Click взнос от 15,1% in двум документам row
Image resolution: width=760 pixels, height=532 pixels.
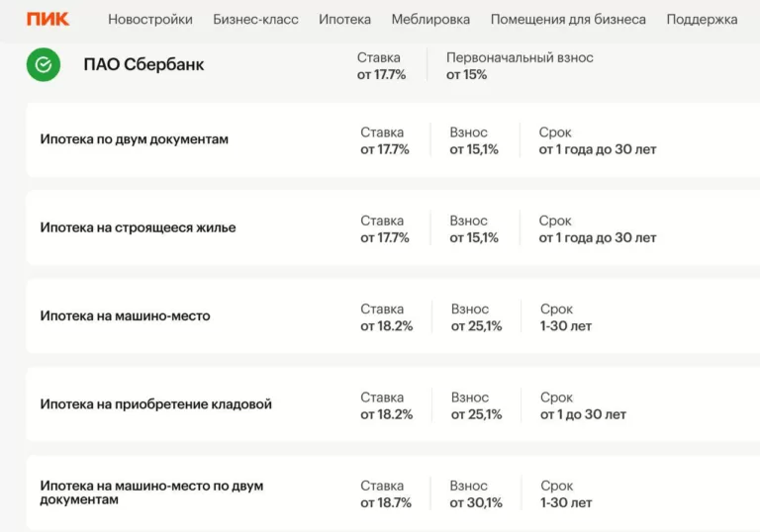(474, 149)
